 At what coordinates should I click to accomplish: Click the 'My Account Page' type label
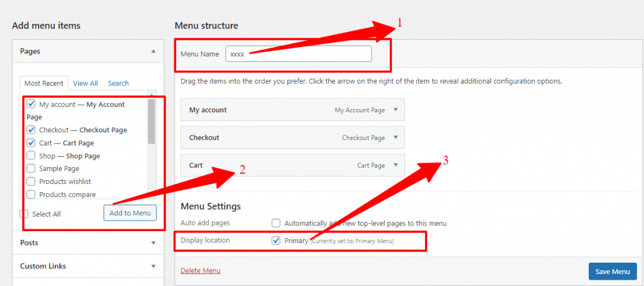coord(360,110)
